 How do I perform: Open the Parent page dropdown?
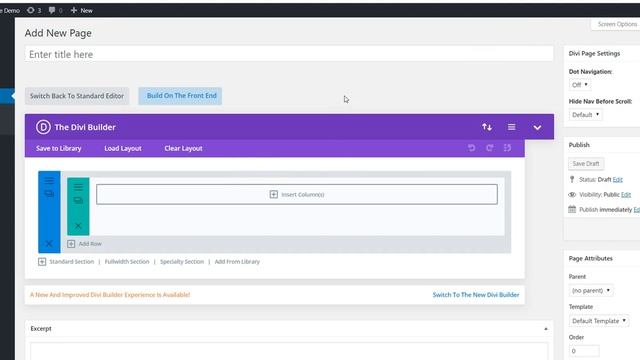[591, 290]
